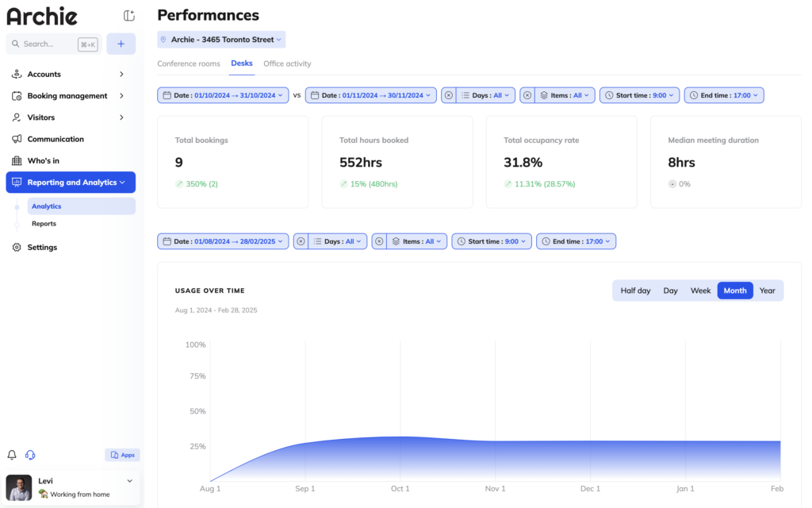Switch usage chart granularity to Week
This screenshot has width=812, height=508.
point(700,291)
